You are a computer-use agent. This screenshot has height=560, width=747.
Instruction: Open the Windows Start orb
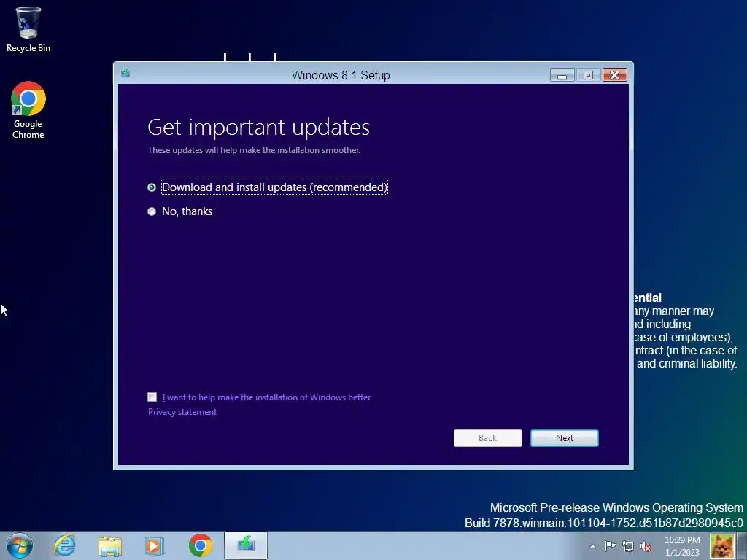pyautogui.click(x=20, y=545)
